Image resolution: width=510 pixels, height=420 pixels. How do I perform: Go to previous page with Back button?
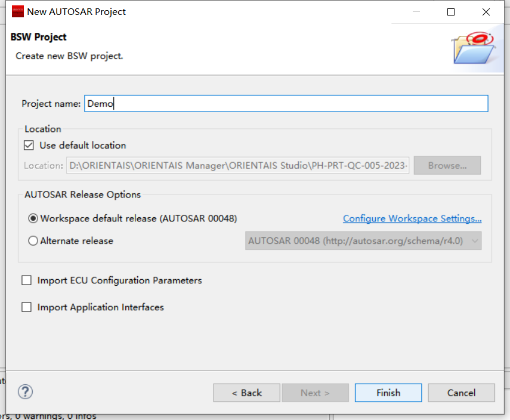[247, 393]
